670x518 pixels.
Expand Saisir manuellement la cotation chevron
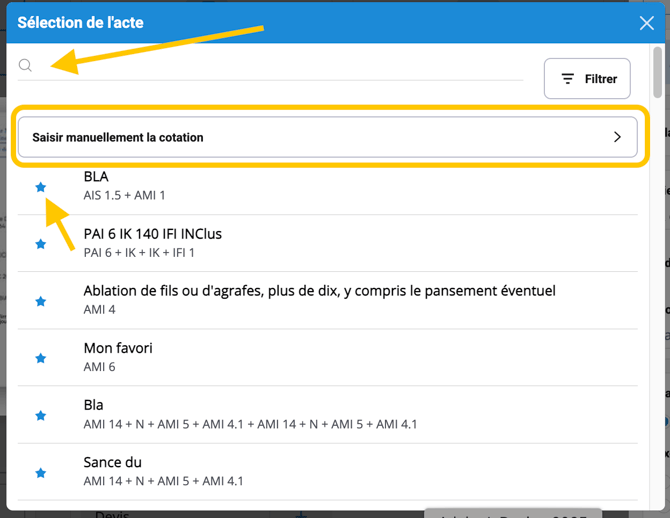click(x=617, y=137)
